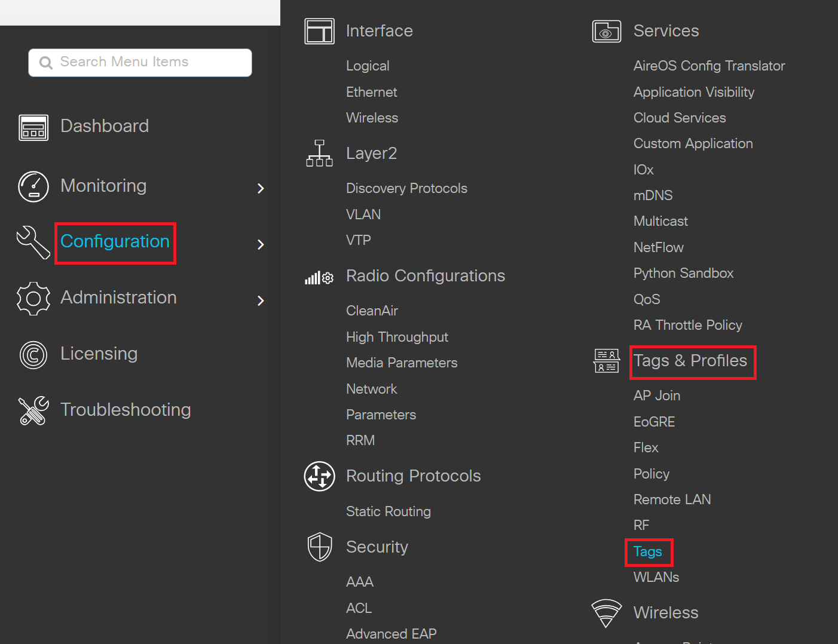Click the Licensing copyright icon
This screenshot has height=644, width=838.
click(33, 354)
